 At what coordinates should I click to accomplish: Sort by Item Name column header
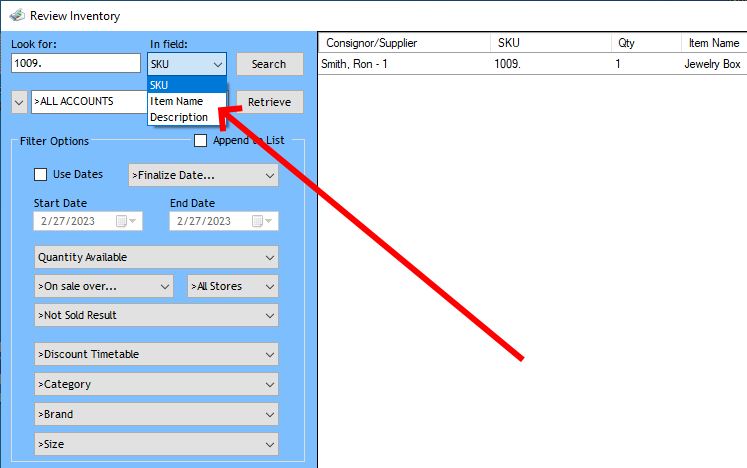point(714,43)
